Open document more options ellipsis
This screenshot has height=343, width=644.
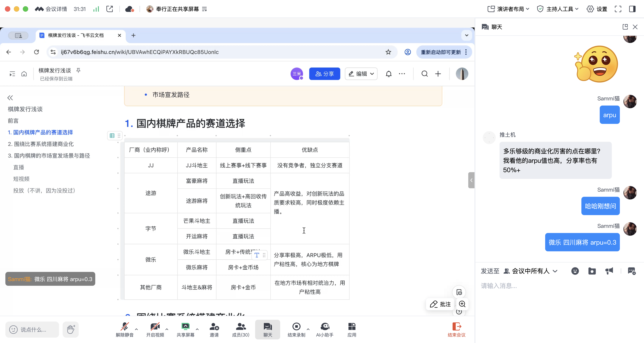(402, 74)
